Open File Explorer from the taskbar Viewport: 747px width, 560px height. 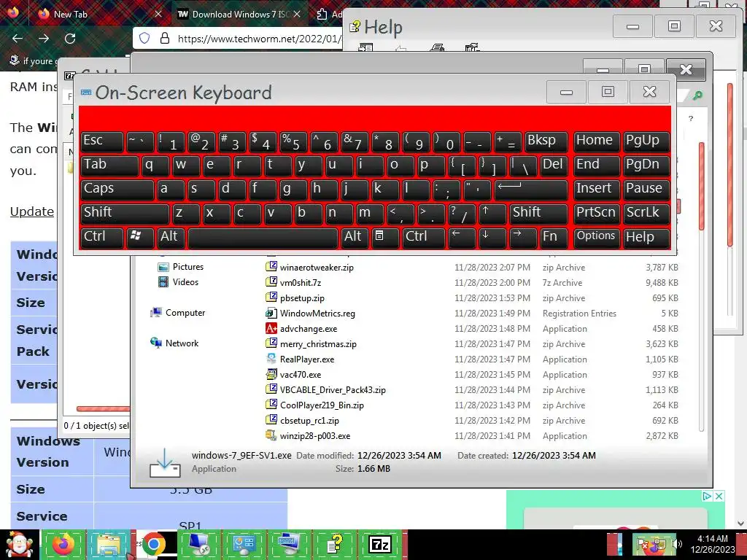click(109, 544)
